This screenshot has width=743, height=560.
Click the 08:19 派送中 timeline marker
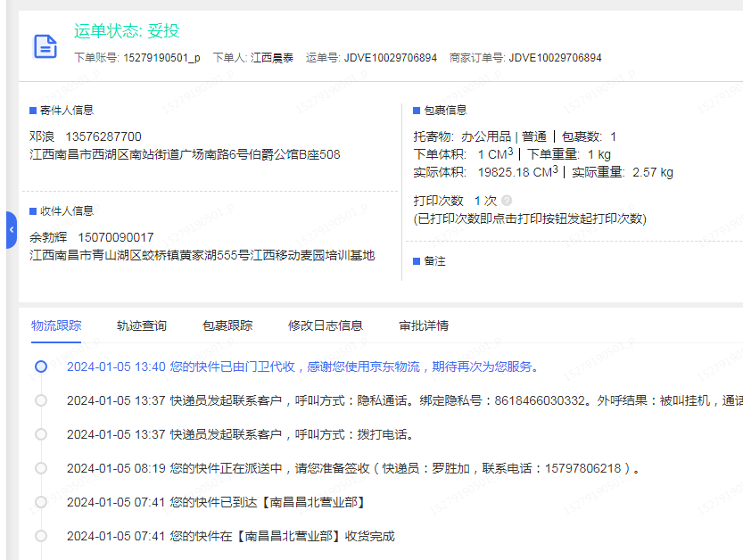tap(41, 468)
